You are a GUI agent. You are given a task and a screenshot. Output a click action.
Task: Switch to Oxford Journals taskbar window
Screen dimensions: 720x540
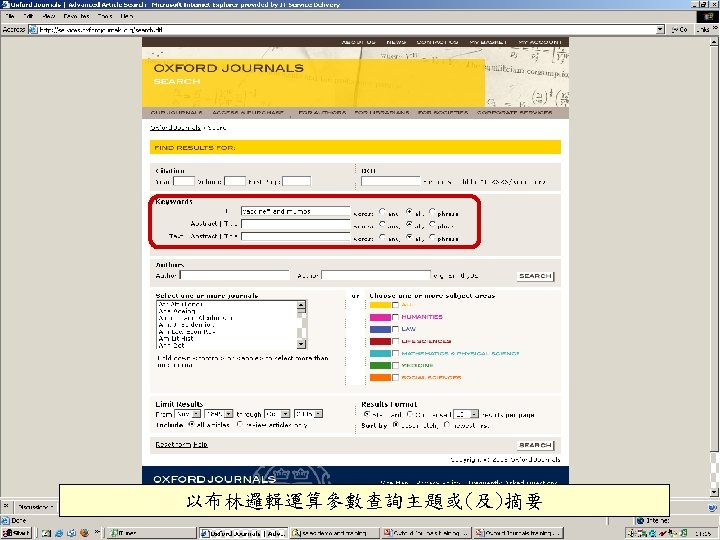click(244, 533)
